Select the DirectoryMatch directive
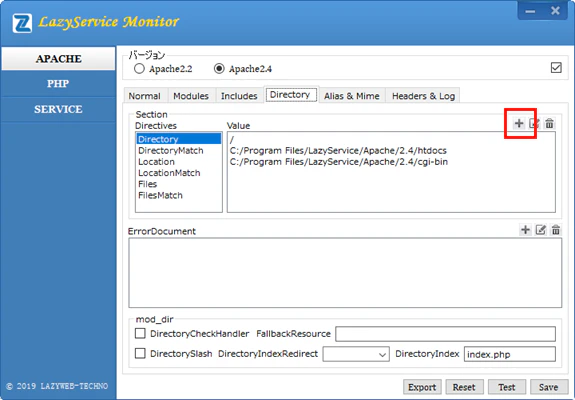 179,150
